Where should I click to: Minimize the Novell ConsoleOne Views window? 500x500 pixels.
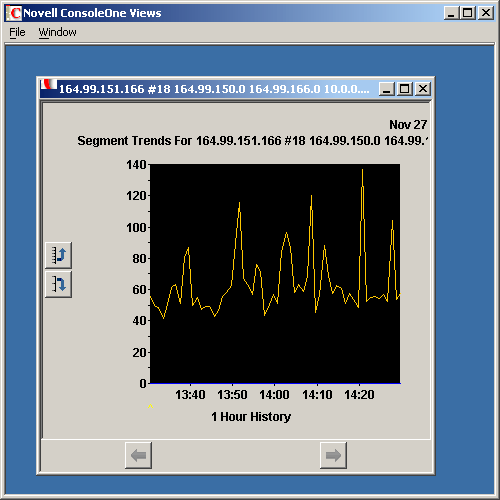pos(451,13)
